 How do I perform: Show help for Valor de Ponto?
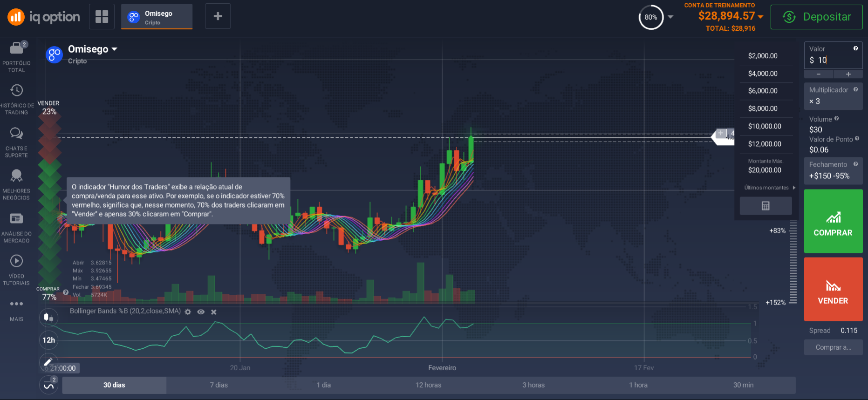[x=857, y=138]
